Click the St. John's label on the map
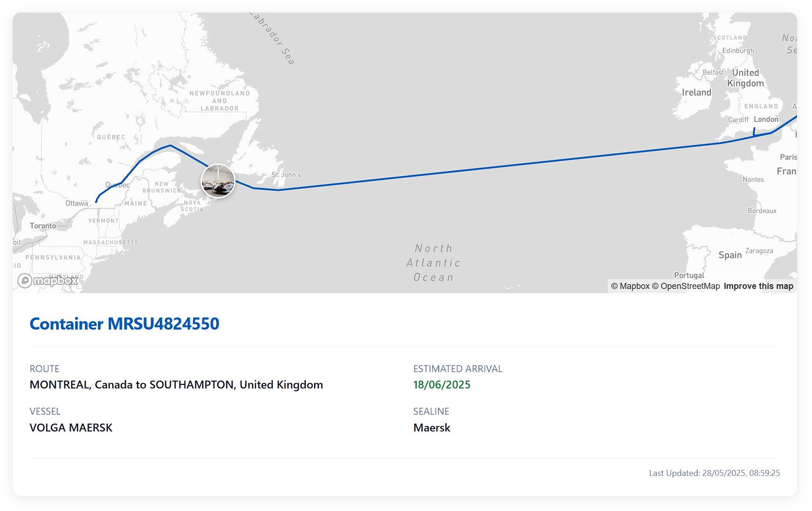Image resolution: width=812 pixels, height=511 pixels. (x=286, y=174)
